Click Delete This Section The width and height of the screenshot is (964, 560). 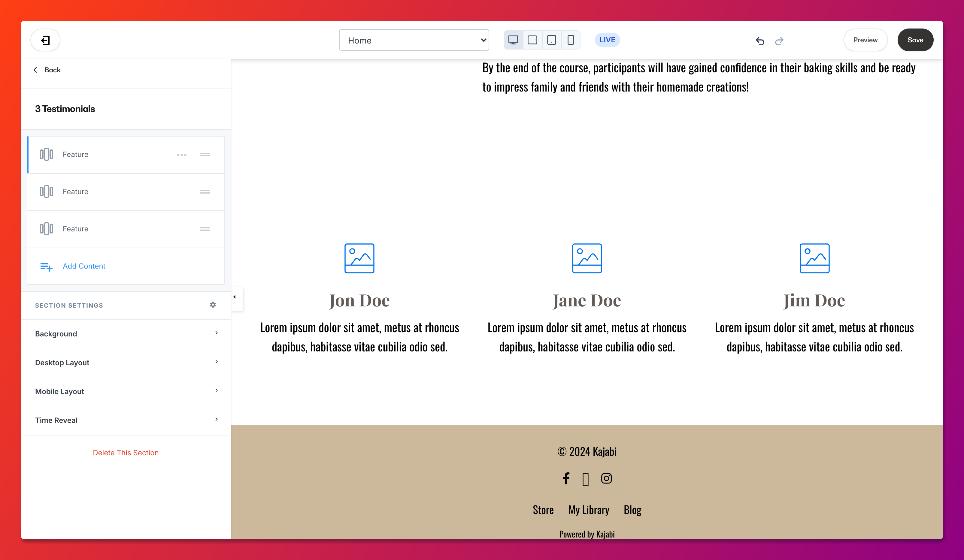pyautogui.click(x=126, y=453)
